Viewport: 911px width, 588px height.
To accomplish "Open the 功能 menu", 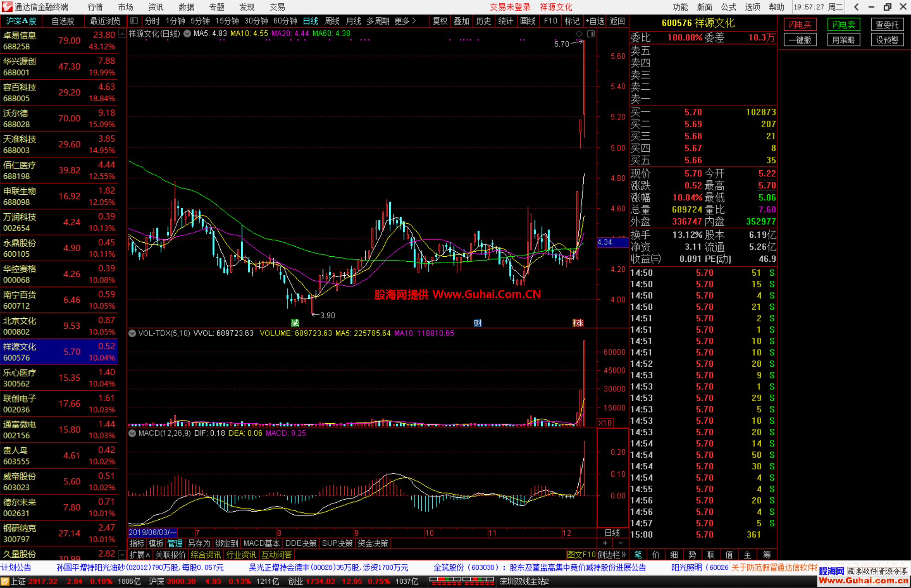I will click(680, 7).
